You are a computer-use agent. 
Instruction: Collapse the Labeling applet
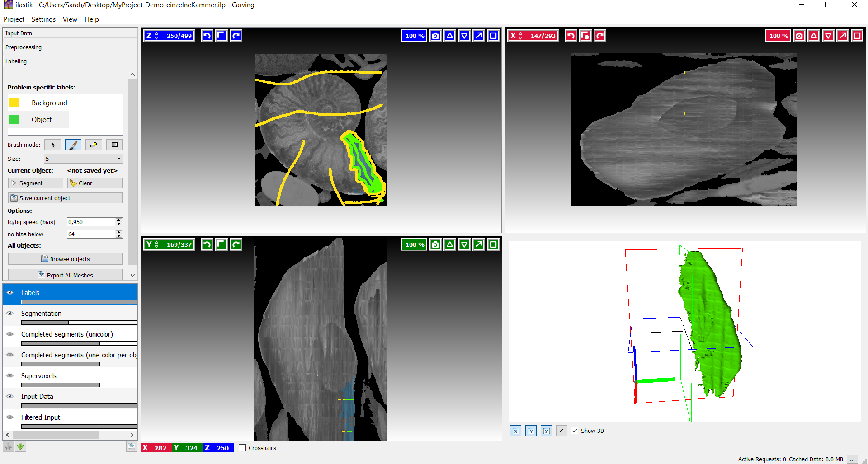[x=70, y=61]
